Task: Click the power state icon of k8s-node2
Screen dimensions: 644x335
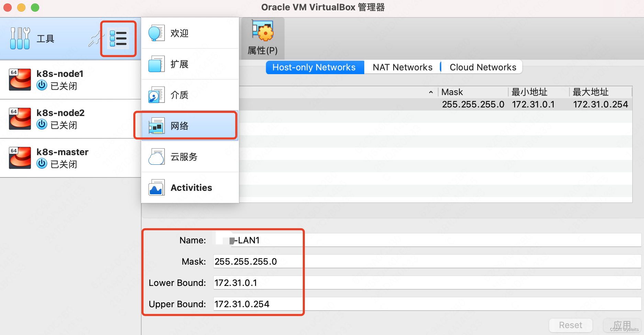Action: click(x=42, y=124)
